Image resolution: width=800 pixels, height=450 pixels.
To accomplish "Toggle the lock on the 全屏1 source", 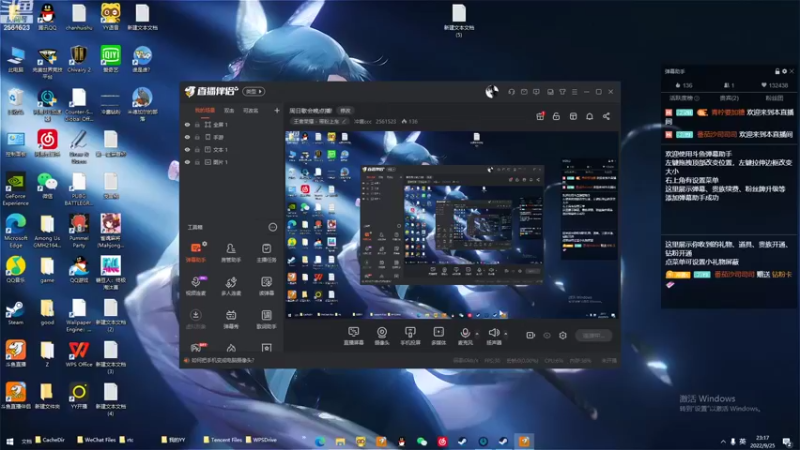I will tap(197, 124).
